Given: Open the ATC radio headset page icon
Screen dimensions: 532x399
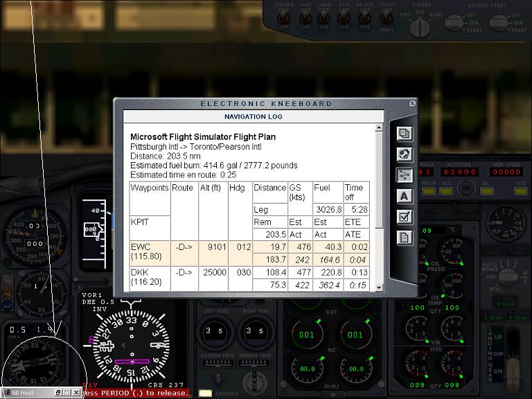Looking at the screenshot, I should (x=405, y=154).
